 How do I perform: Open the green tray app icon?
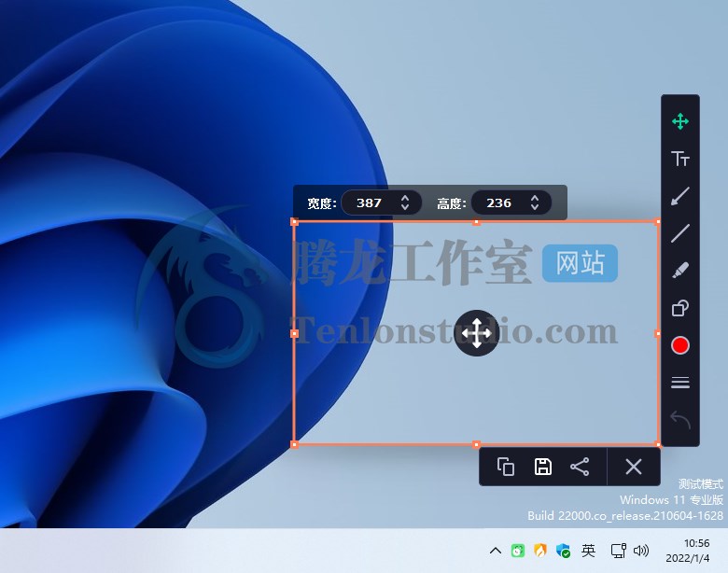(518, 551)
